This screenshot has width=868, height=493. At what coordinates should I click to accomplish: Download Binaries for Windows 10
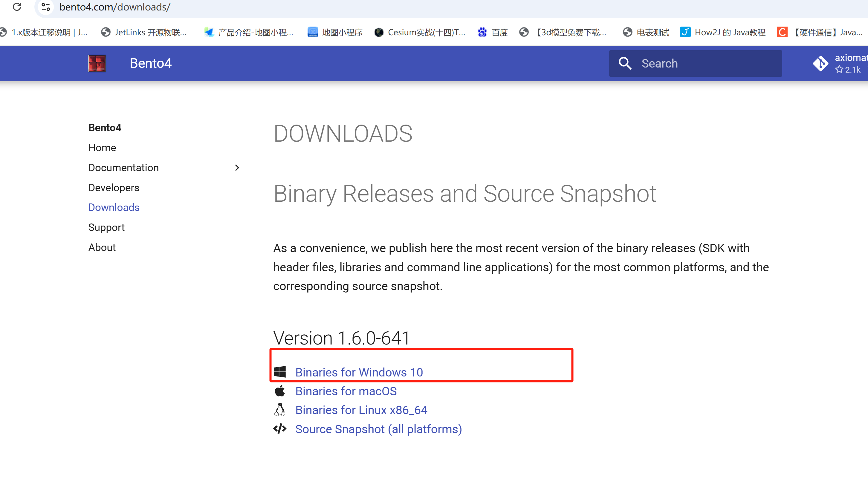pyautogui.click(x=359, y=372)
